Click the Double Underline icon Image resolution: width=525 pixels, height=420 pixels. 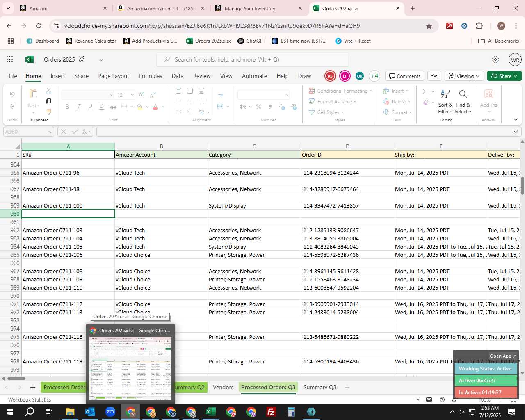point(102,107)
